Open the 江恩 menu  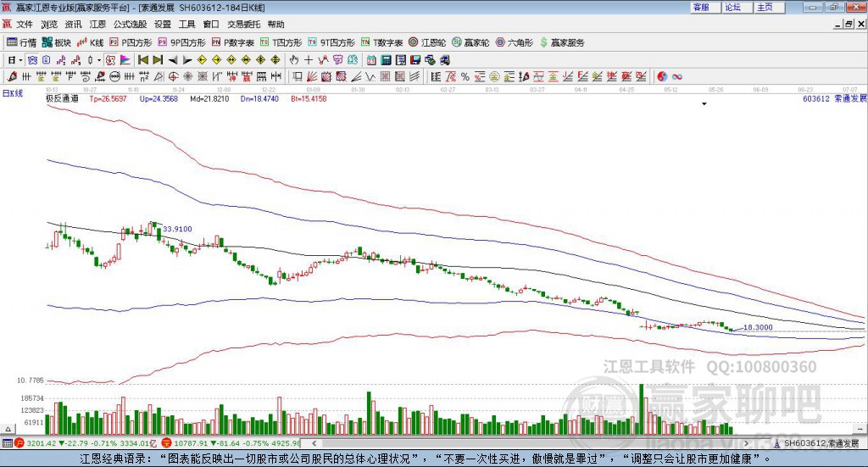point(97,25)
